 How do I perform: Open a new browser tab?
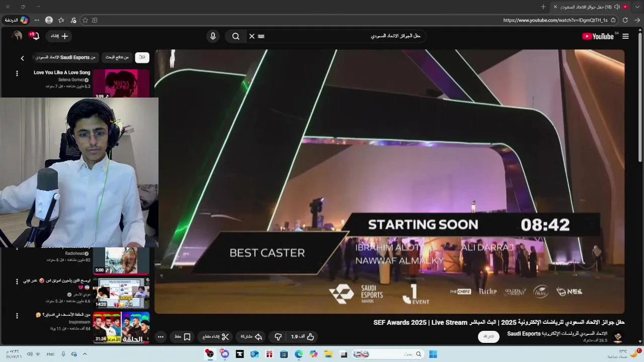click(543, 7)
